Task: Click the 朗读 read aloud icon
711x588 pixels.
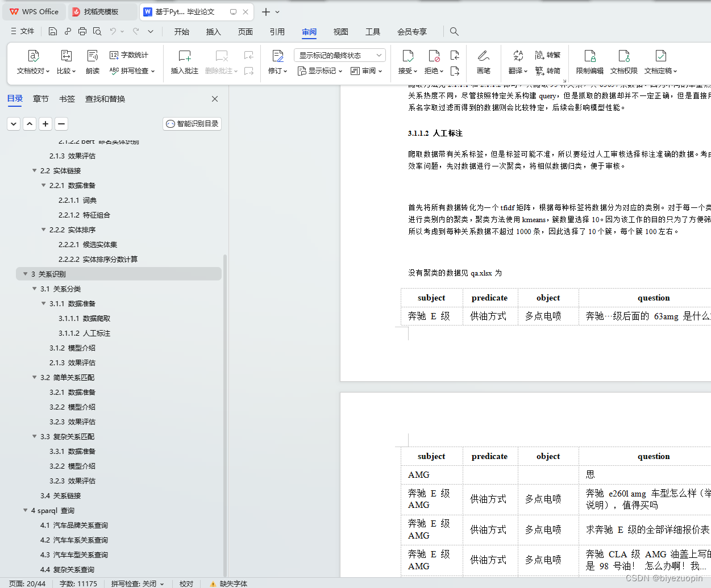Action: [x=93, y=56]
